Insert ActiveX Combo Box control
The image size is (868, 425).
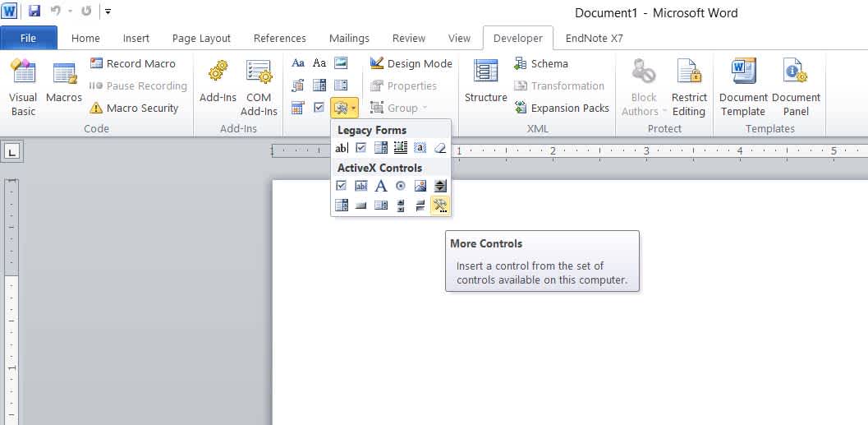pos(342,206)
